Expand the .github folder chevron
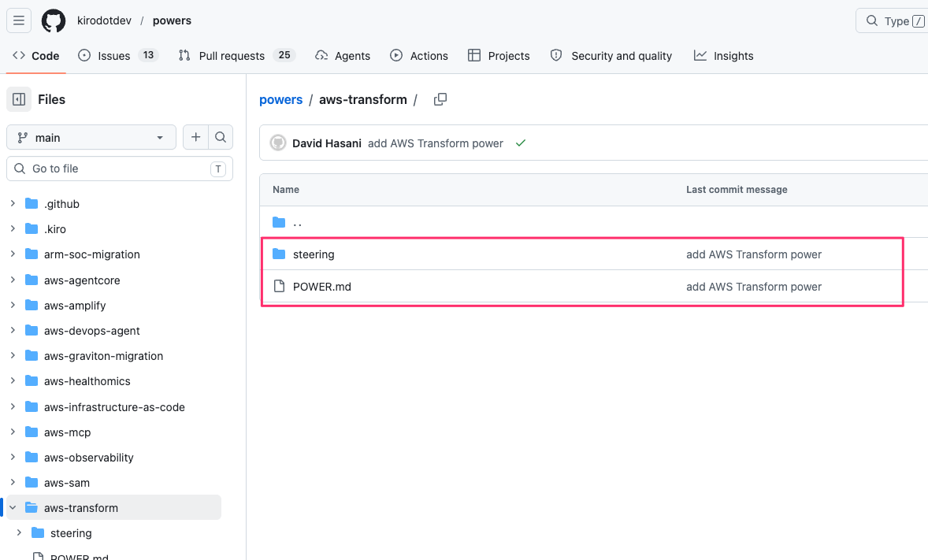This screenshot has height=560, width=928. (x=13, y=204)
